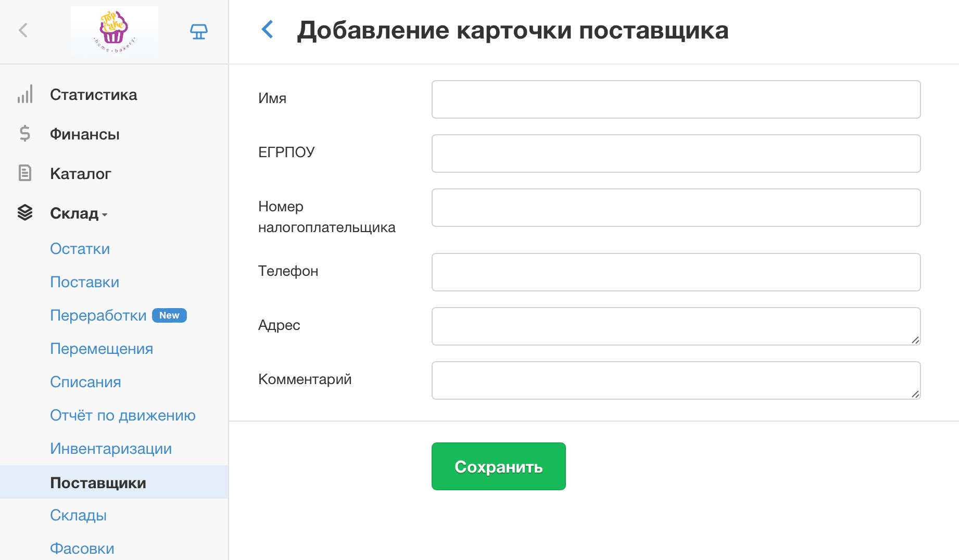Collapse the Склад menu section

click(x=79, y=213)
